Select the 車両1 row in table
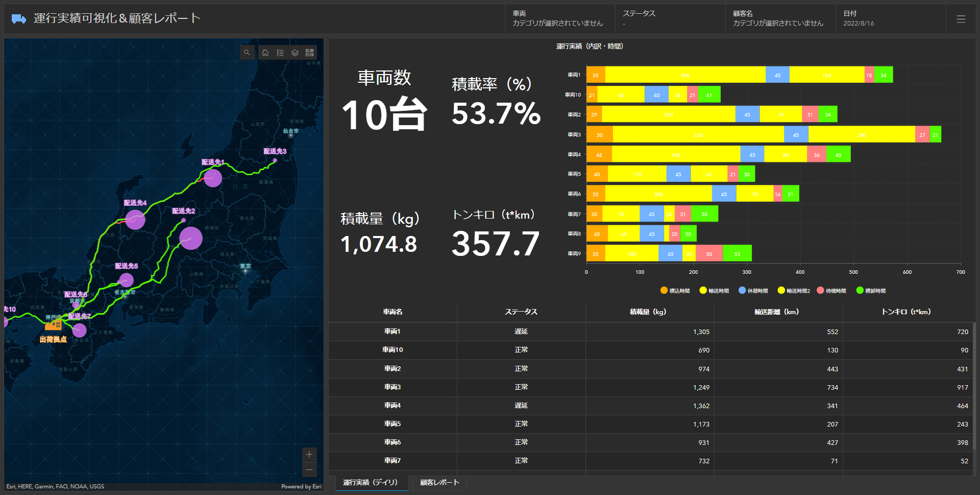 393,332
